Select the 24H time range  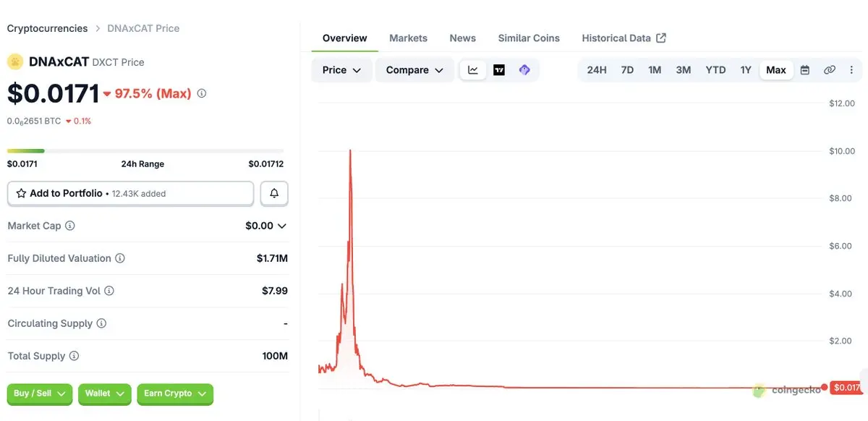(x=597, y=70)
